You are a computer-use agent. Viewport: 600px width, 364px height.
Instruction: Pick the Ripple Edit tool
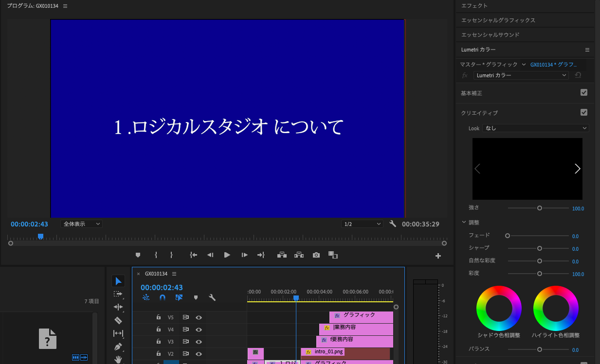point(118,307)
